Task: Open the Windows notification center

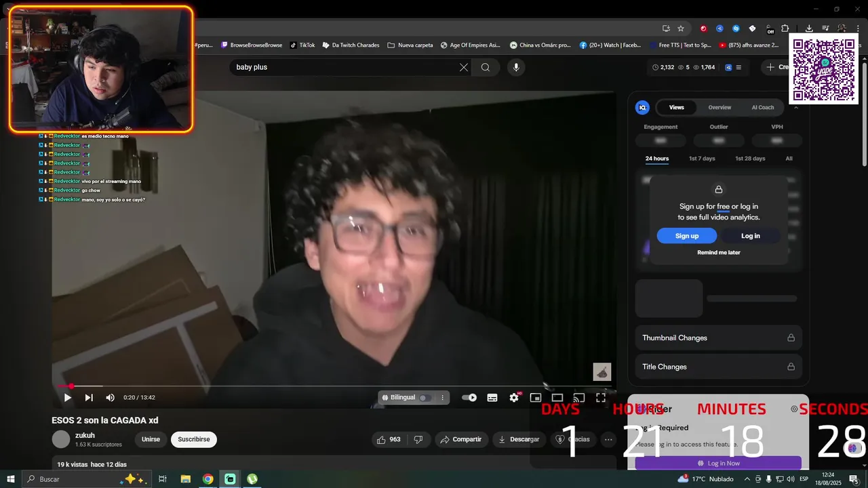Action: click(854, 479)
